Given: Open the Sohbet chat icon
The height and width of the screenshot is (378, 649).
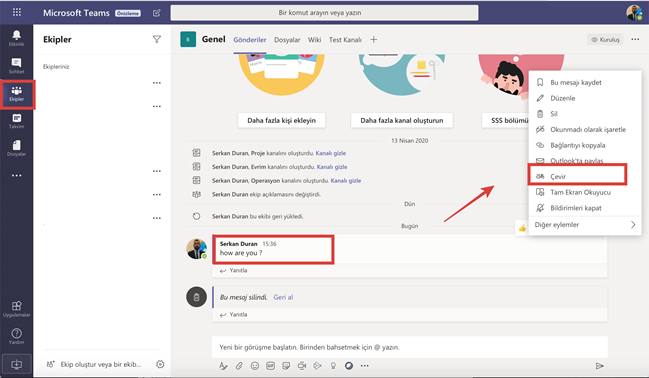Looking at the screenshot, I should pyautogui.click(x=17, y=65).
